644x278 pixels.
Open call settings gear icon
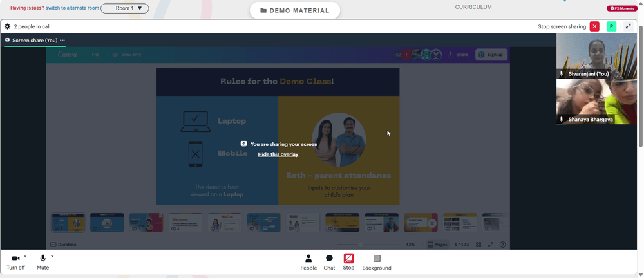point(7,26)
